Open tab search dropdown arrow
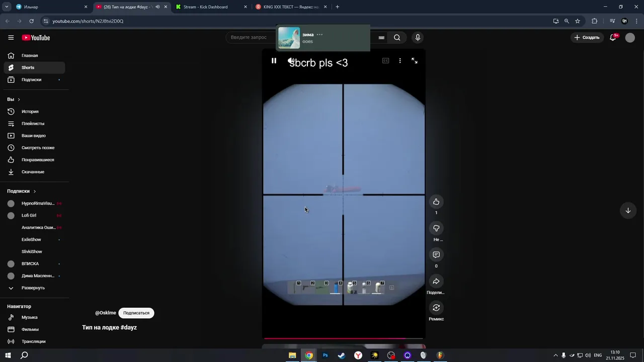The image size is (644, 362). coord(7,7)
